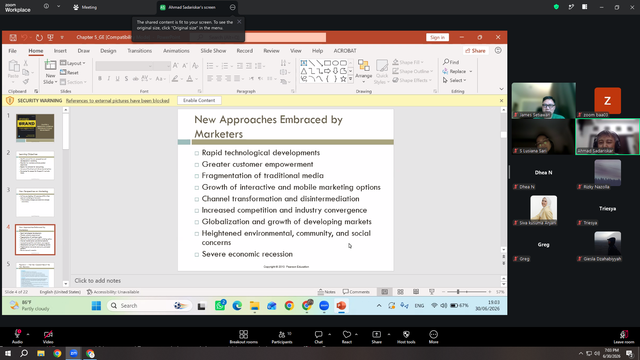Switch to the Transitions tab
Viewport: 640px width, 360px height.
(140, 51)
